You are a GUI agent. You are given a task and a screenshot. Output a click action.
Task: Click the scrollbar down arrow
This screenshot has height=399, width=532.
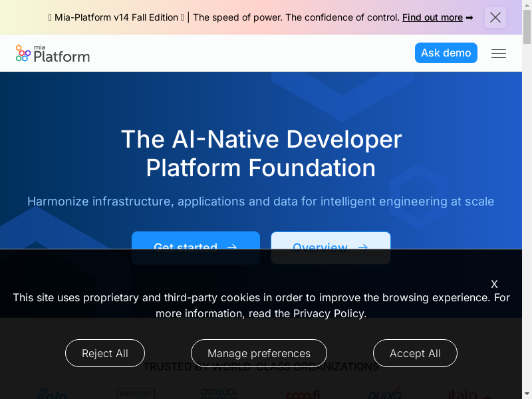coord(527,395)
